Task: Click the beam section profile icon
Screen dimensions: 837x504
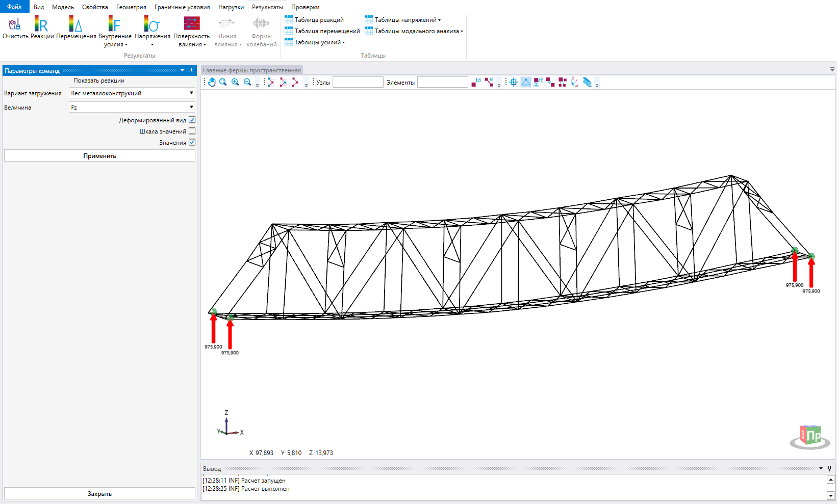Action: click(587, 82)
